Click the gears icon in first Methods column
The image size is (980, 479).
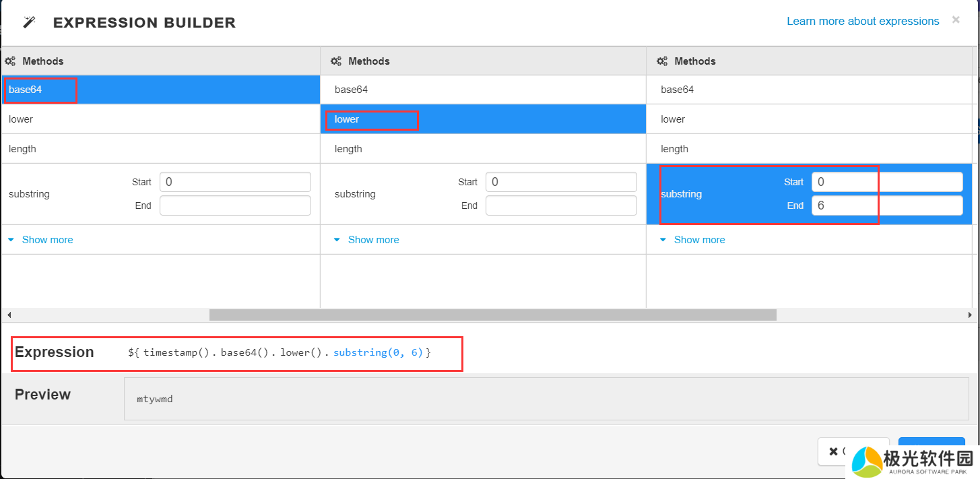tap(10, 61)
